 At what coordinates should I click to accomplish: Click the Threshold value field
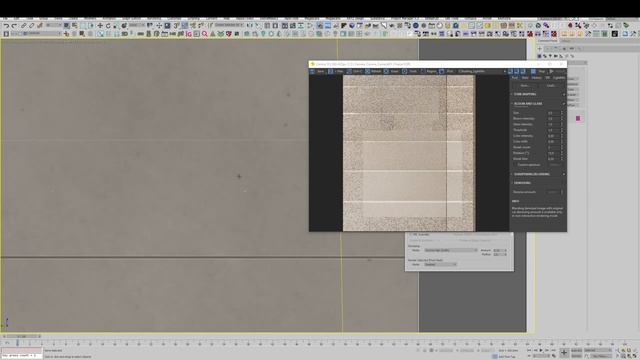click(x=553, y=130)
